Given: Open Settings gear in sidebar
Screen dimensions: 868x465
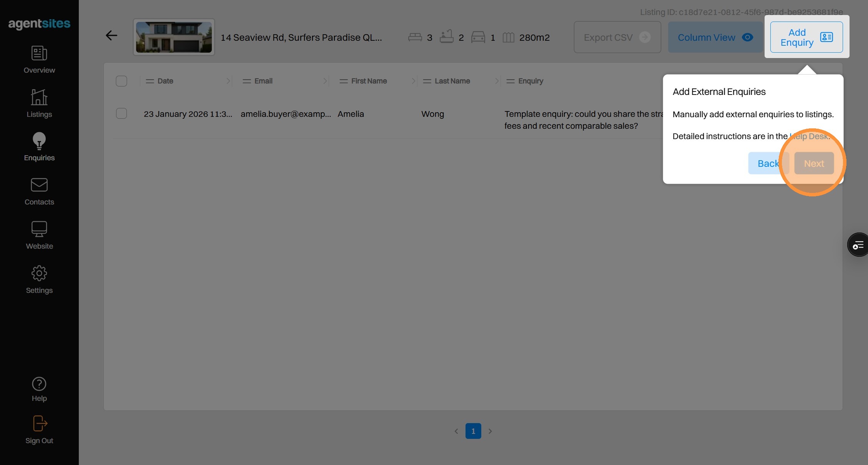Looking at the screenshot, I should [39, 273].
